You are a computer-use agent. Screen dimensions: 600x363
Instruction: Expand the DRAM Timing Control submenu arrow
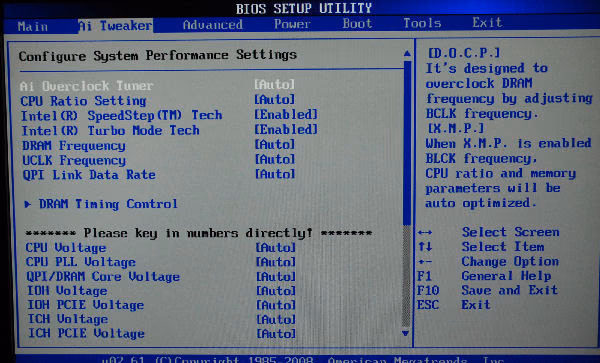(28, 204)
